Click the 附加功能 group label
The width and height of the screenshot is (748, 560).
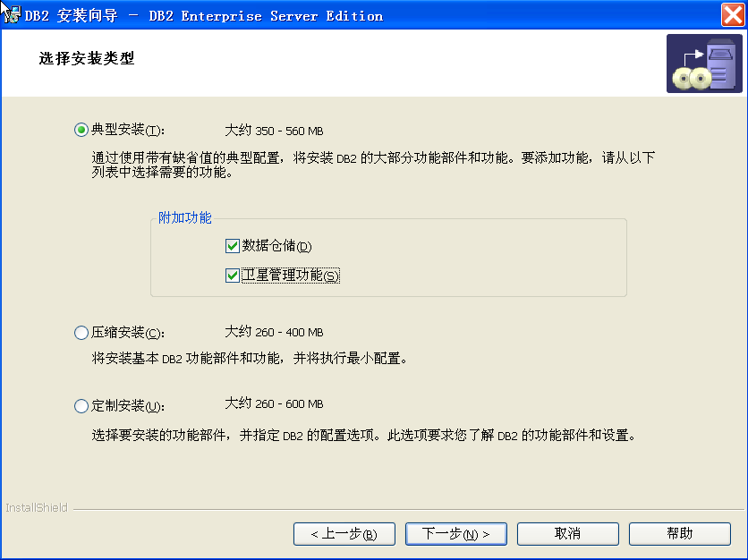[x=184, y=218]
